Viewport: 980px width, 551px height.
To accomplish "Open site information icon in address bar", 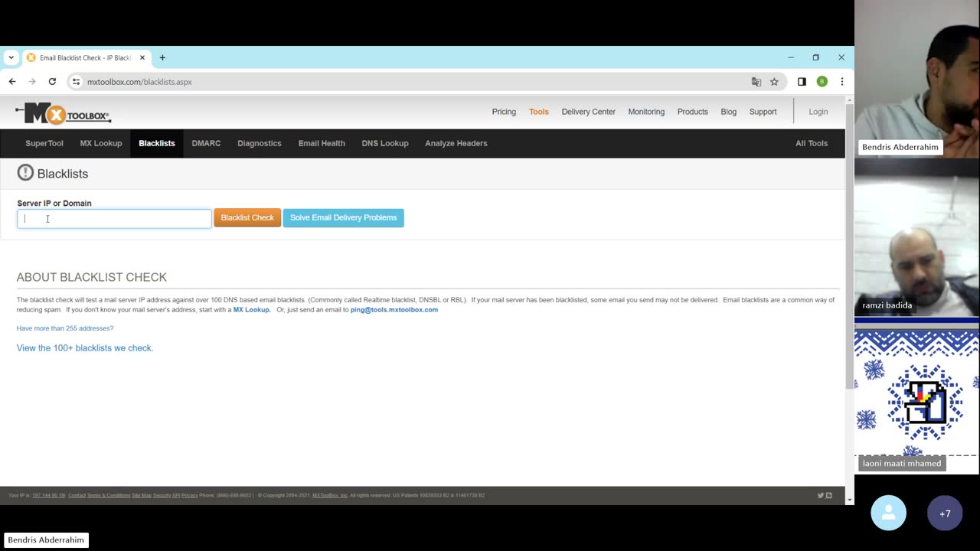I will [x=76, y=82].
